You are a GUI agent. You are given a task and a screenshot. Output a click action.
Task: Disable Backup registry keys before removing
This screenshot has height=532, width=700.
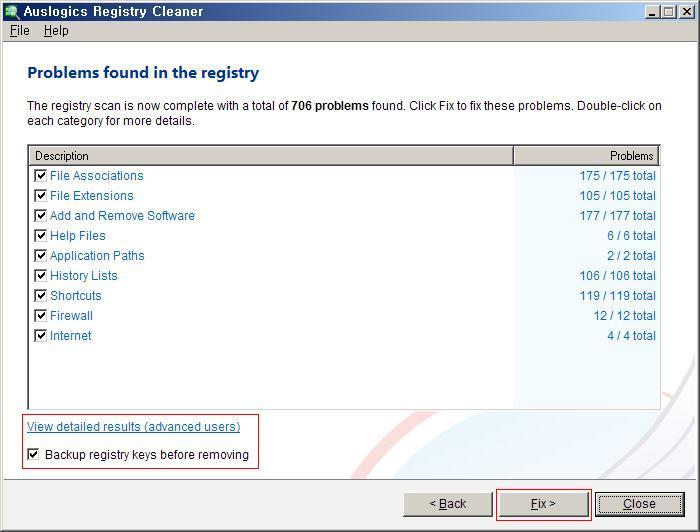point(33,454)
